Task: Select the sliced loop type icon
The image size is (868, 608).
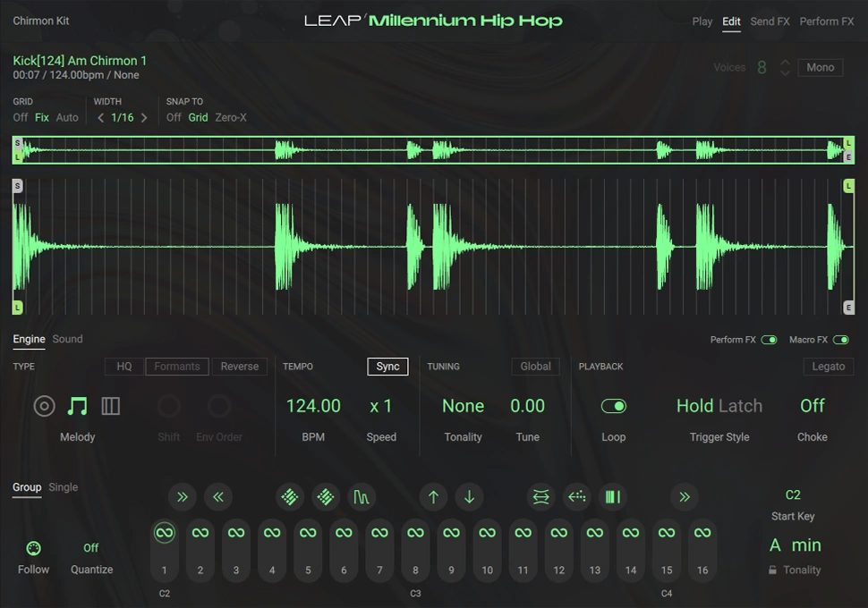Action: pos(110,406)
